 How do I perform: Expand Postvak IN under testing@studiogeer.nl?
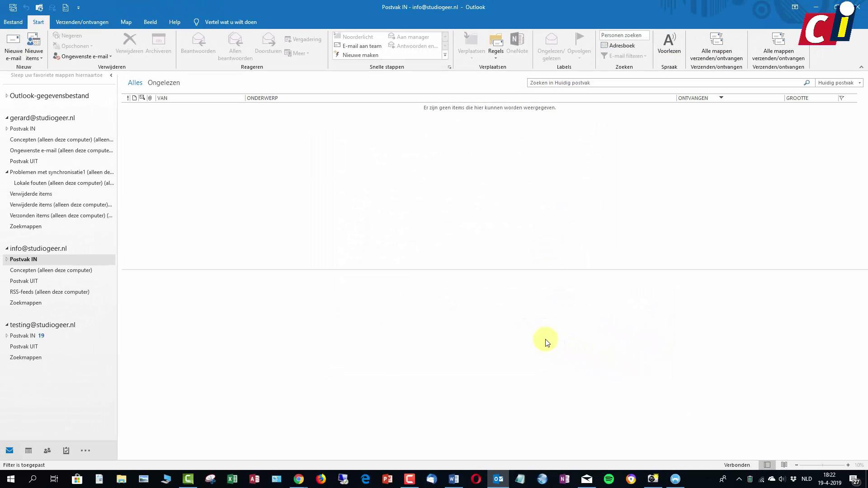[6, 336]
